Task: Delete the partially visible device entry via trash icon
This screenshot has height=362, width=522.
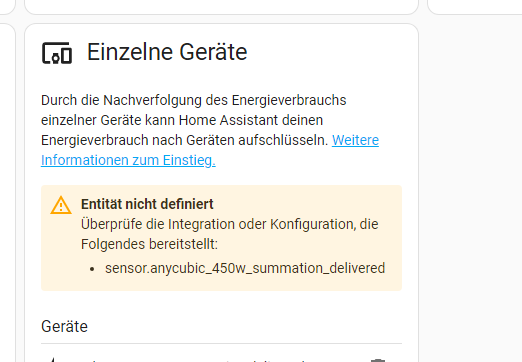Action: click(378, 360)
